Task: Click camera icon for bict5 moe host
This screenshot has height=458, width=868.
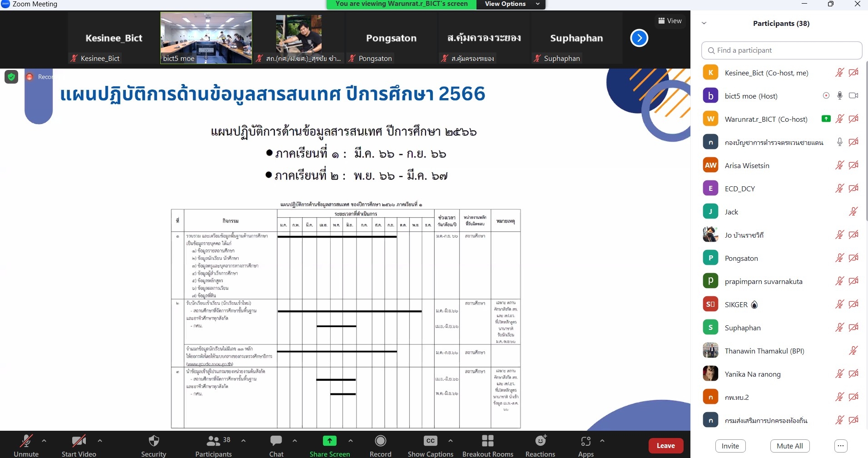Action: coord(853,96)
